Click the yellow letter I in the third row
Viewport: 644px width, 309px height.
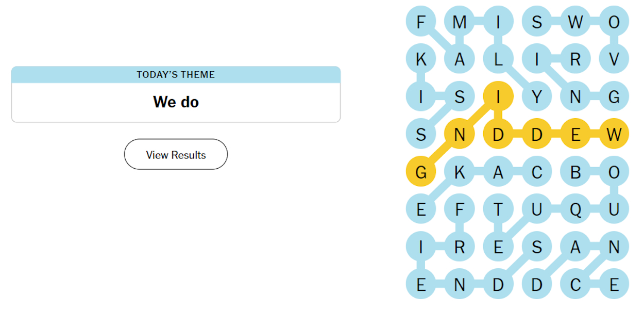(498, 96)
